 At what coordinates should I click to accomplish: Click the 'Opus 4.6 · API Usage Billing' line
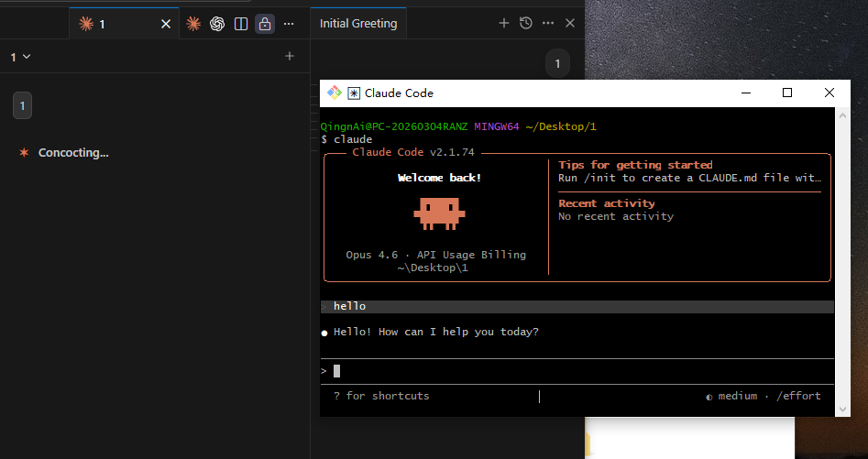tap(435, 255)
